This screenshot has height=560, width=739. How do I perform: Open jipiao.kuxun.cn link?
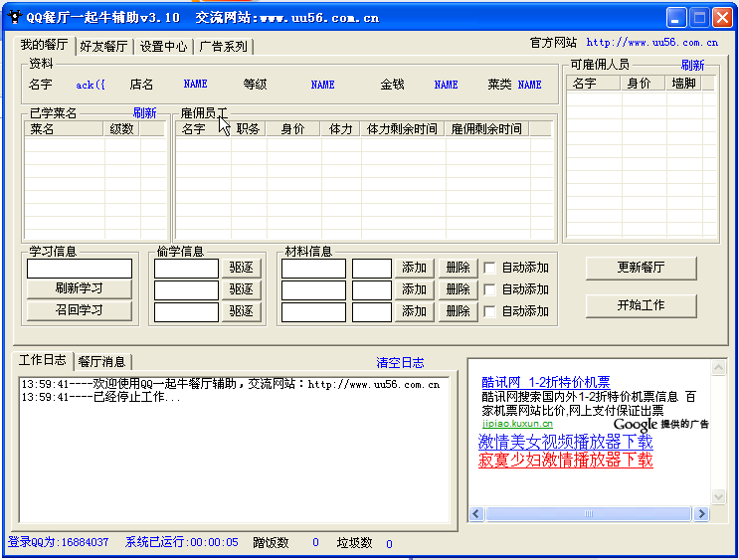click(x=517, y=424)
